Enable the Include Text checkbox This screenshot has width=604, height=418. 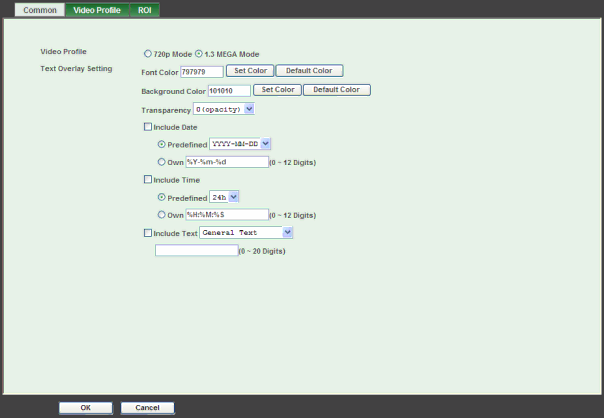[148, 233]
